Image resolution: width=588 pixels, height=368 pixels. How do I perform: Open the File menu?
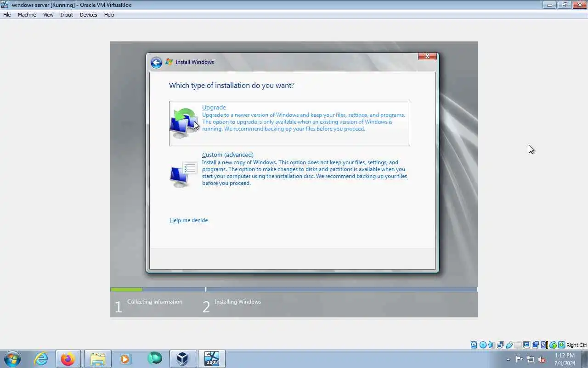(x=7, y=15)
